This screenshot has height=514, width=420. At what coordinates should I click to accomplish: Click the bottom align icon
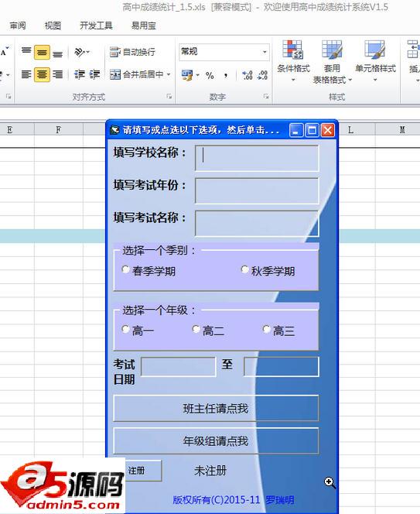point(58,53)
